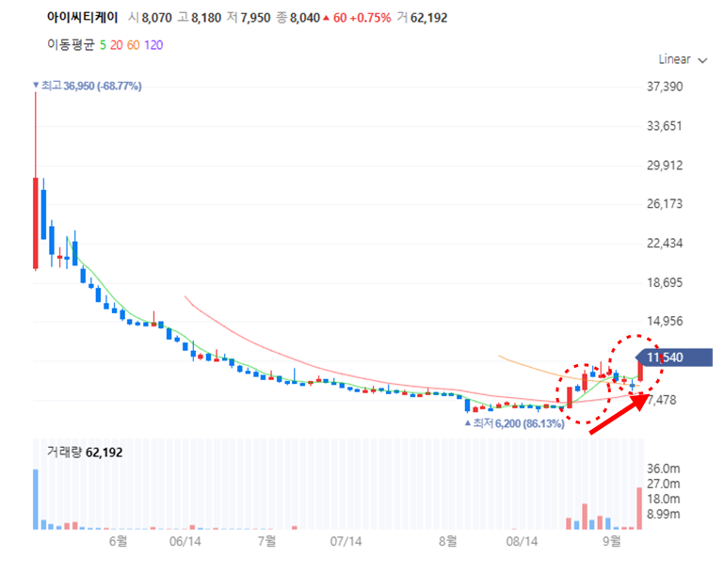The image size is (724, 588).
Task: Click the 27.0m volume axis label
Action: (x=663, y=484)
